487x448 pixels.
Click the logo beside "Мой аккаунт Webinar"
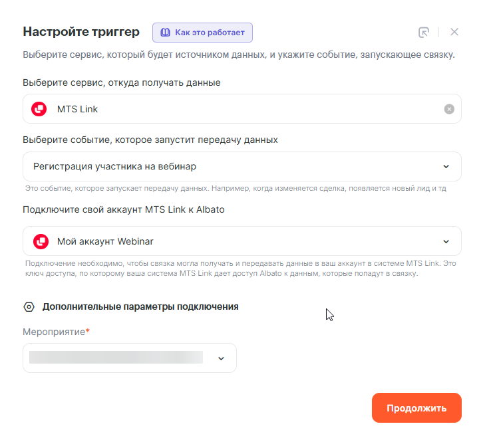point(40,241)
